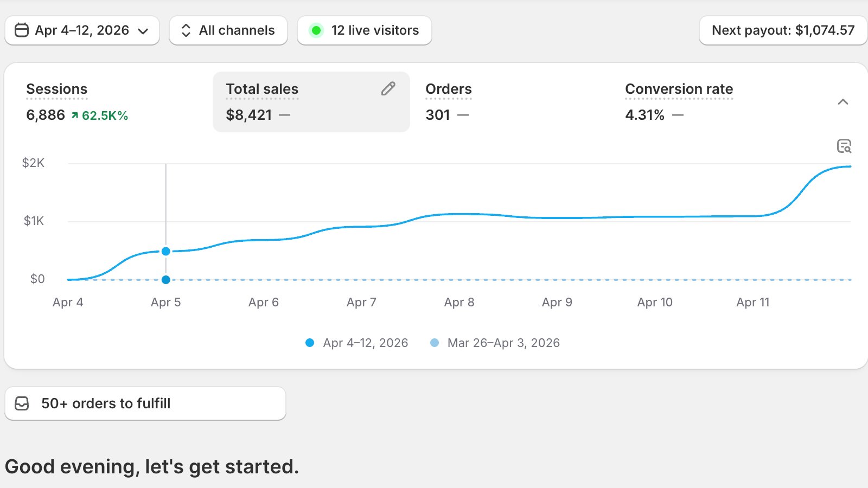Click the green live visitors indicator dot
Image resolution: width=868 pixels, height=488 pixels.
(x=316, y=30)
